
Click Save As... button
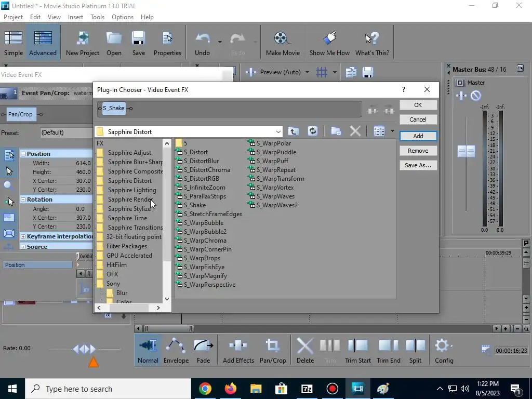coord(418,165)
